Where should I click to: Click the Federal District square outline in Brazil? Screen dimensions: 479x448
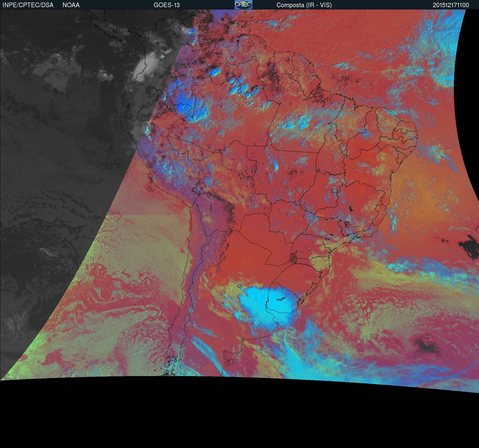334,190
